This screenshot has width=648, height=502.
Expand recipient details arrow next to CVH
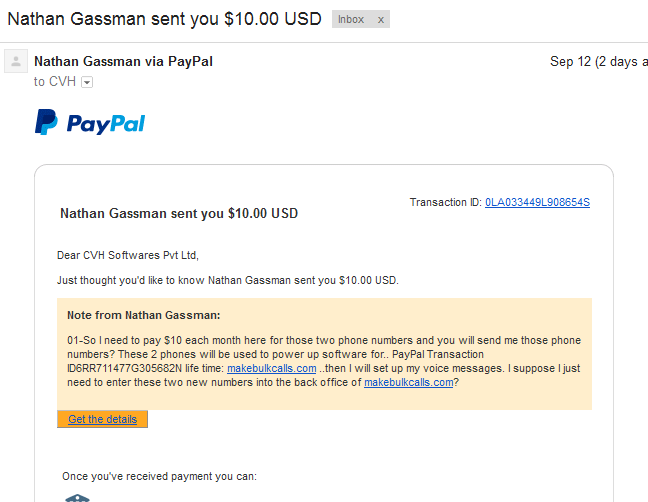coord(87,82)
